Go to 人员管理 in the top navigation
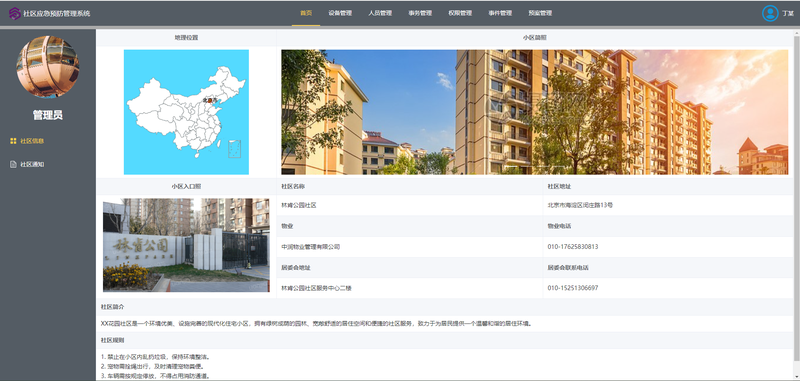 pyautogui.click(x=380, y=13)
